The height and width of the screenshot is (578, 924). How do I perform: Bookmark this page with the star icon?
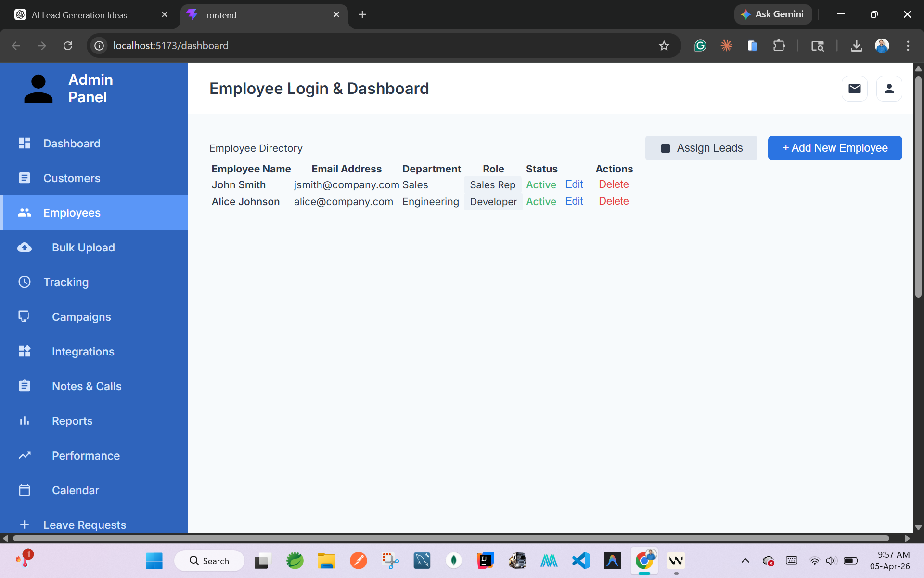(664, 46)
